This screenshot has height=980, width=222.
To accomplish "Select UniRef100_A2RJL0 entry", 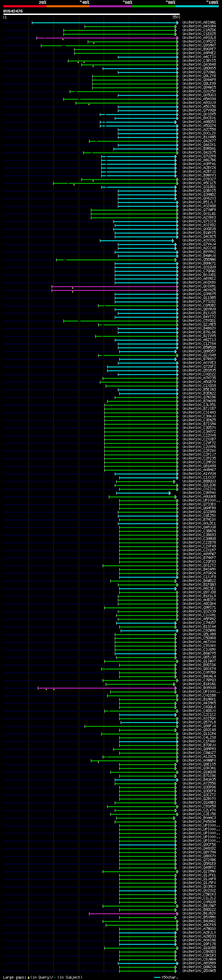I will [199, 933].
